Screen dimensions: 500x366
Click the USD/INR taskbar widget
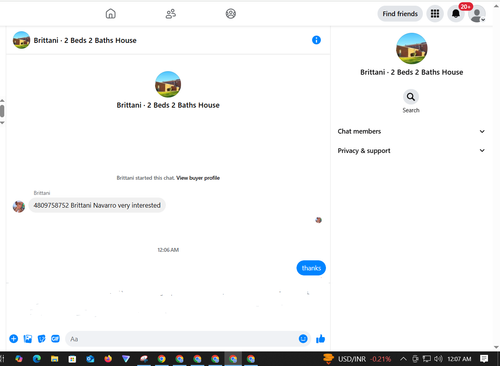point(357,359)
